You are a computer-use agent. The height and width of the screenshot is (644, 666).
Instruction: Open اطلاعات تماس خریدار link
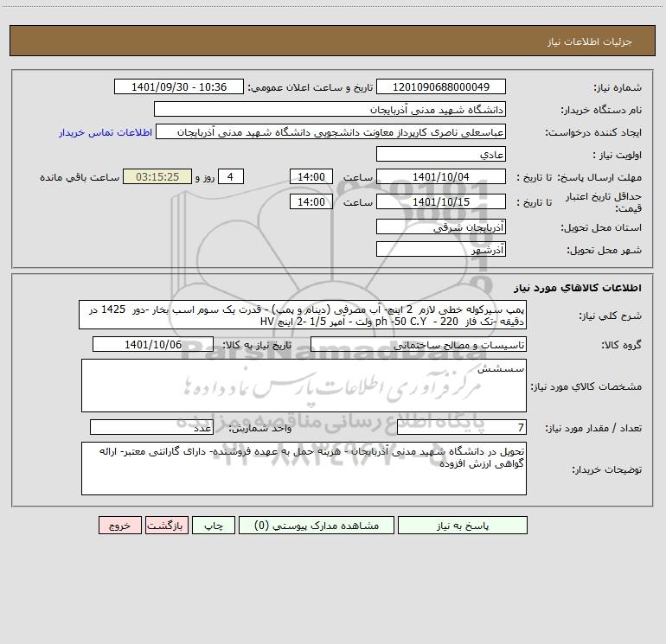click(x=106, y=132)
